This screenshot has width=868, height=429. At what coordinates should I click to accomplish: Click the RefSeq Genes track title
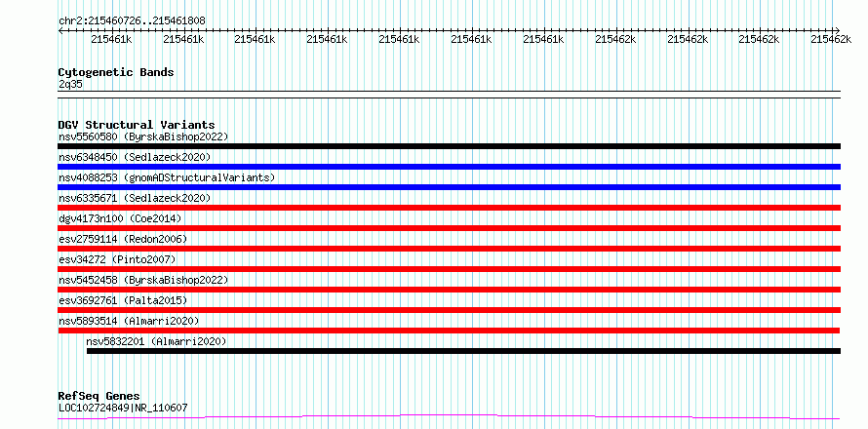tap(99, 396)
